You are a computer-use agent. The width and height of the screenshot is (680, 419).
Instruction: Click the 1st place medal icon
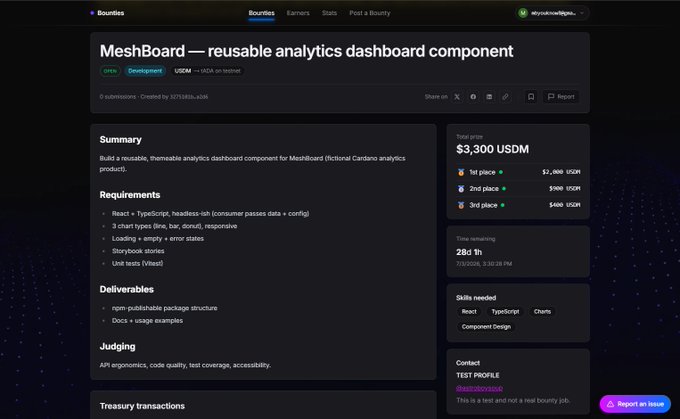point(461,172)
